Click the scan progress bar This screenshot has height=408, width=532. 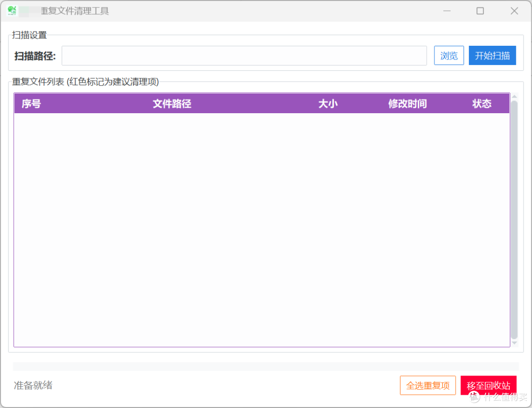266,366
